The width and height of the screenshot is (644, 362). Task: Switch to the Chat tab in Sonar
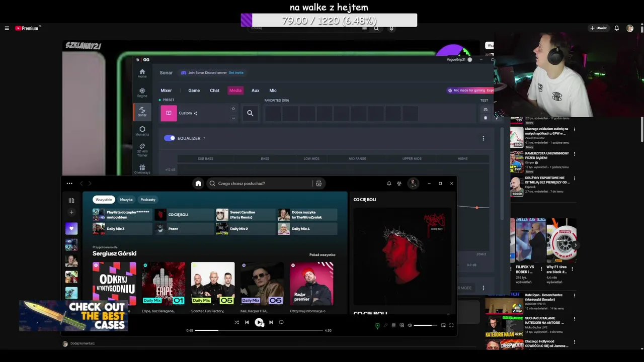214,90
